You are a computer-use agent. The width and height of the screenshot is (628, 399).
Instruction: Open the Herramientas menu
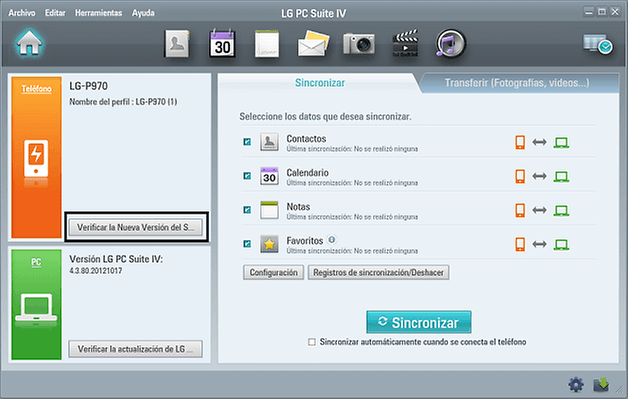coord(99,13)
